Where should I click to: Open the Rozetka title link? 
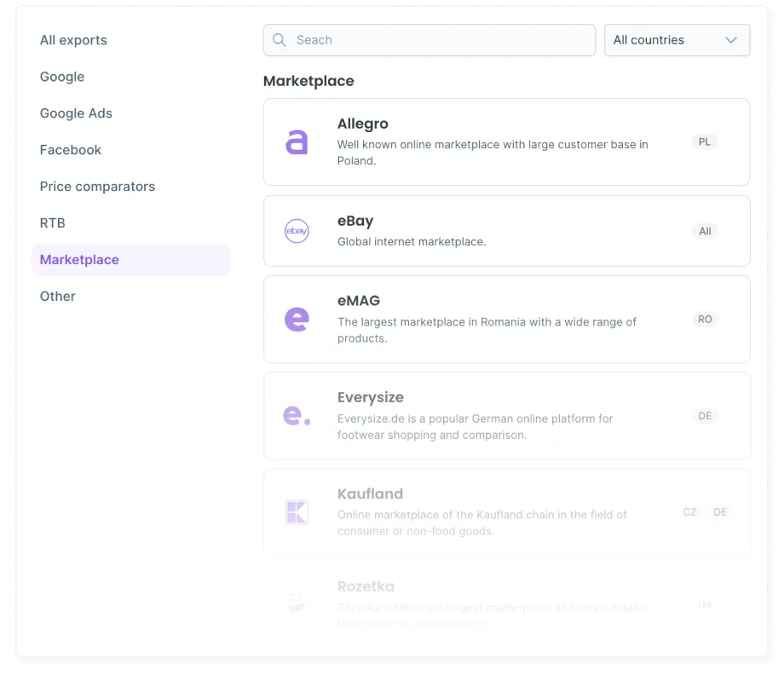[366, 586]
